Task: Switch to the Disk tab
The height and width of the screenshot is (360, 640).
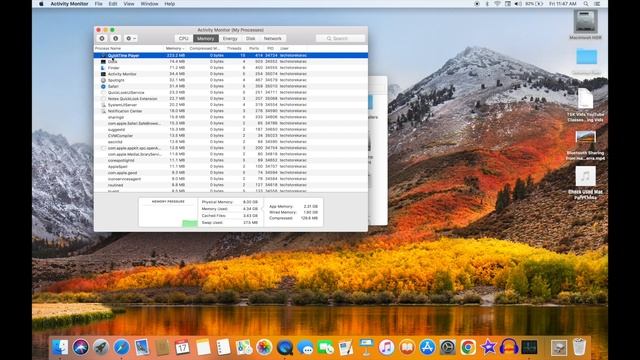Action: tap(251, 38)
